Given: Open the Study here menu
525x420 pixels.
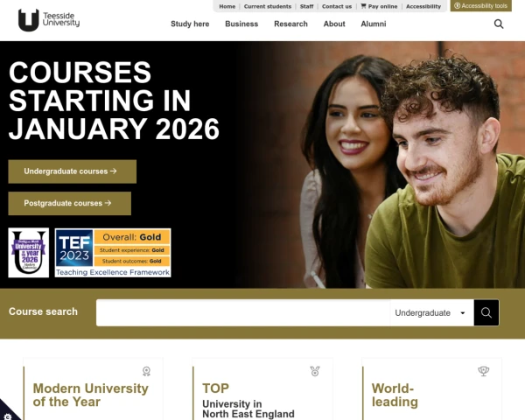Looking at the screenshot, I should coord(190,24).
